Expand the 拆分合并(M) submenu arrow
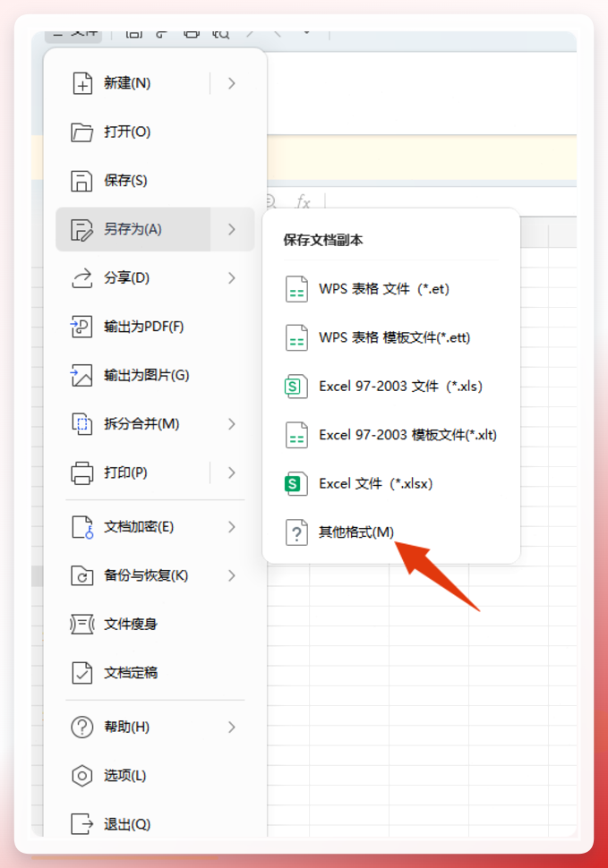Viewport: 608px width, 868px height. pos(232,424)
